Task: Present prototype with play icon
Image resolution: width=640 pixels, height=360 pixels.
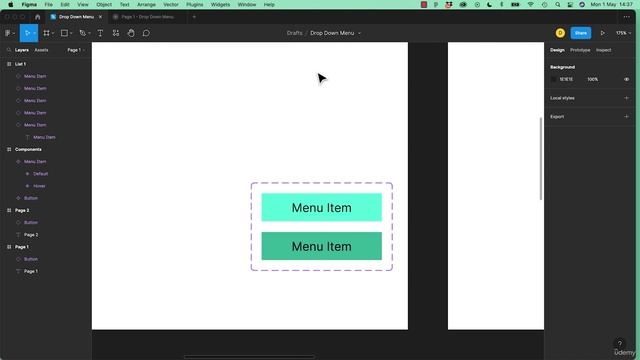Action: (x=602, y=33)
